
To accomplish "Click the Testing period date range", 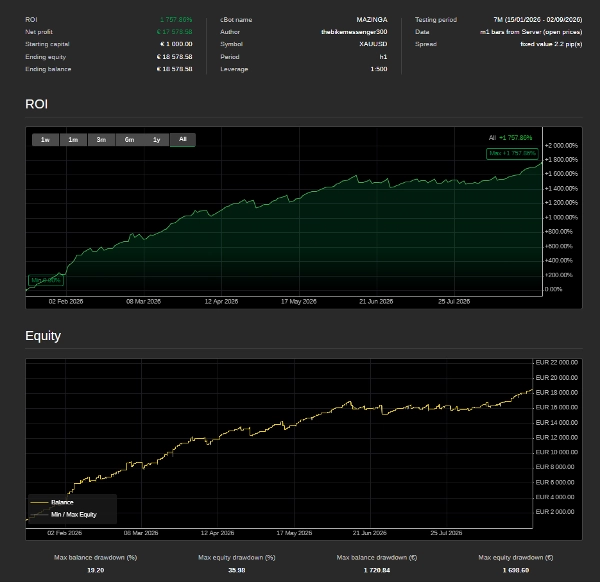I will (538, 20).
